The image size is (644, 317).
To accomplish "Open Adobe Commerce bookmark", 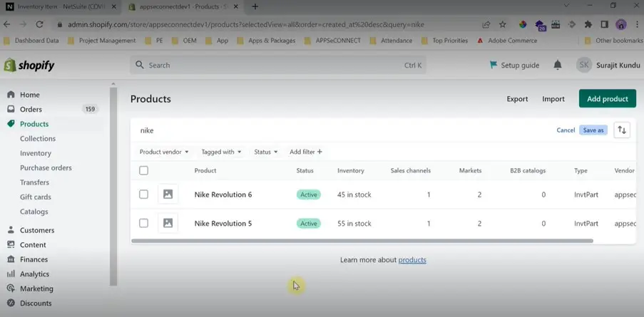I will pyautogui.click(x=507, y=41).
